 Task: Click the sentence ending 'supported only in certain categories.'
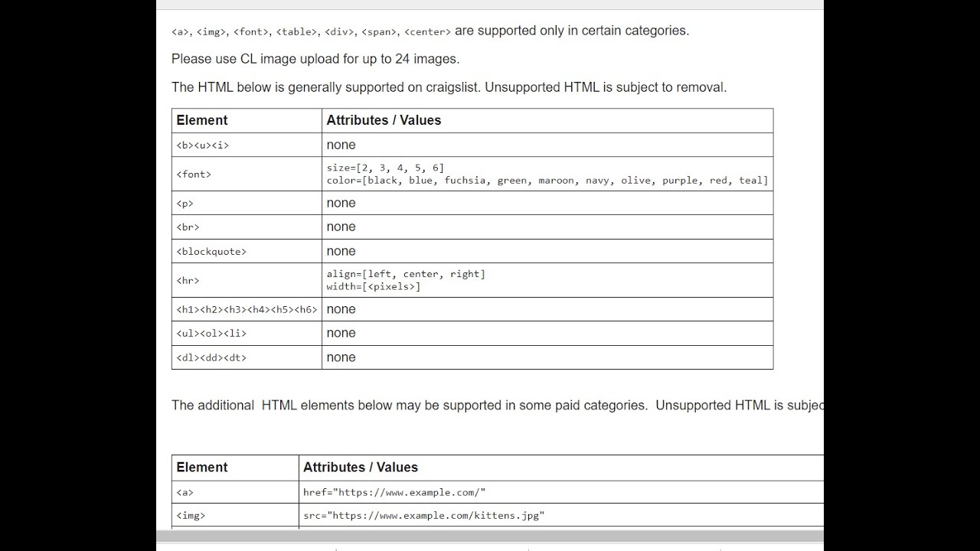(430, 31)
